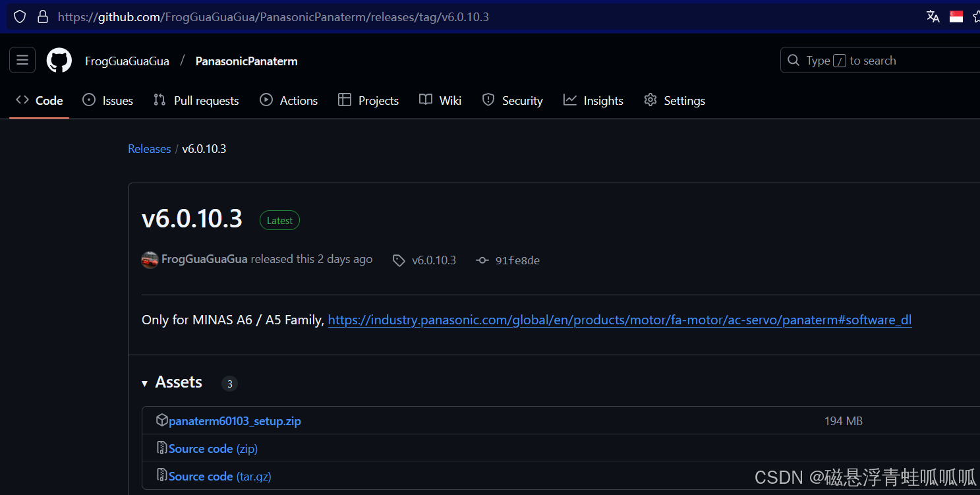980x495 pixels.
Task: Click the padlock site security icon
Action: tap(43, 16)
